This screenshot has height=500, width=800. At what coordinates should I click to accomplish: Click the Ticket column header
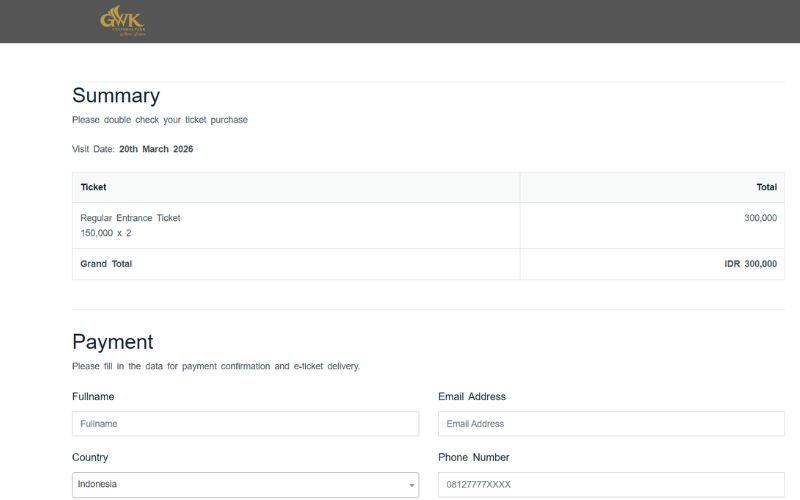[x=93, y=187]
